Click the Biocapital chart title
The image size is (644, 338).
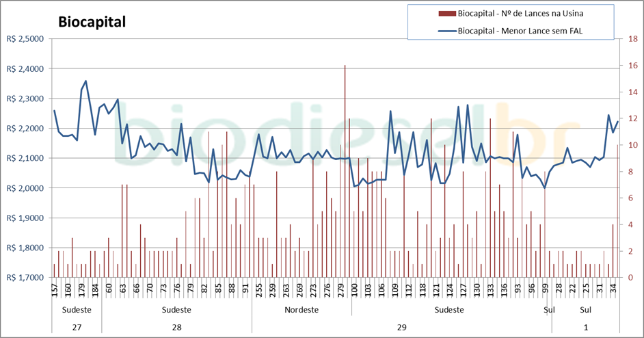click(x=92, y=22)
